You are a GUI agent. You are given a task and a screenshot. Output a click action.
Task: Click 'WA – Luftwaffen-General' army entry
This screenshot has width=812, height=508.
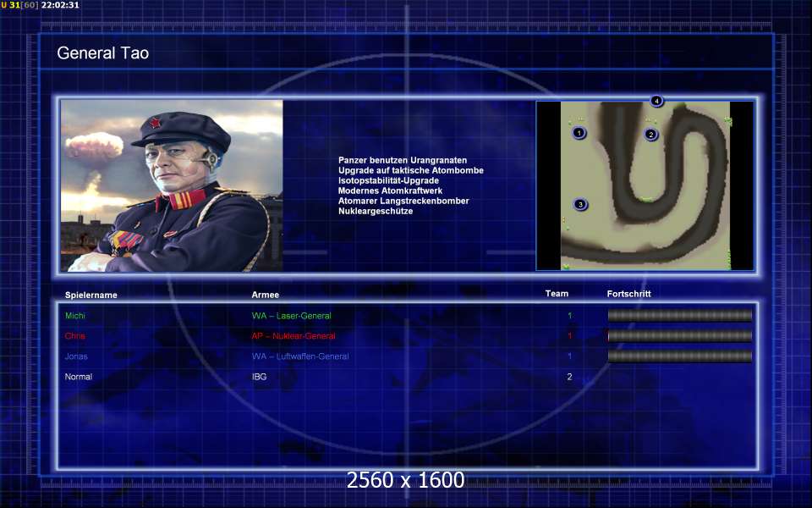click(x=300, y=356)
